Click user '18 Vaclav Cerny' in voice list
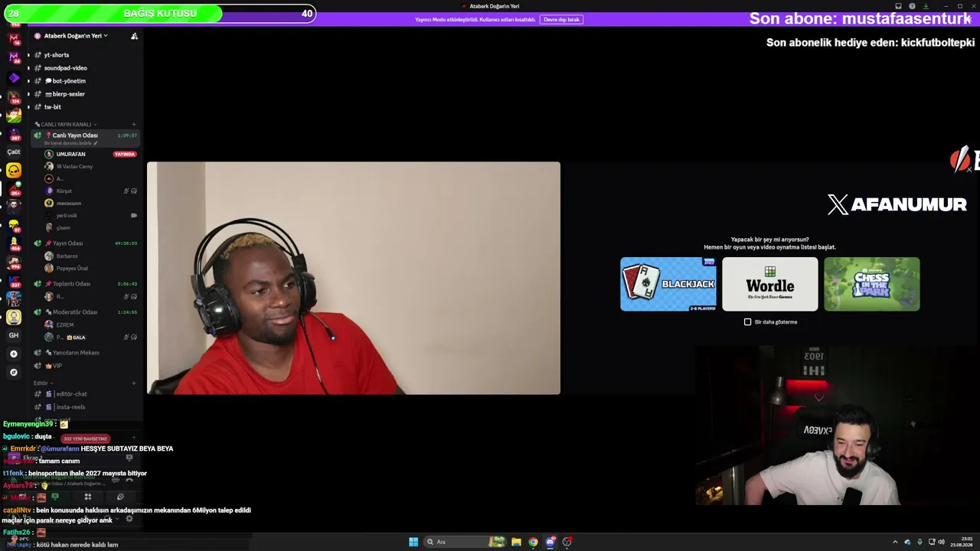The height and width of the screenshot is (551, 980). coord(74,166)
